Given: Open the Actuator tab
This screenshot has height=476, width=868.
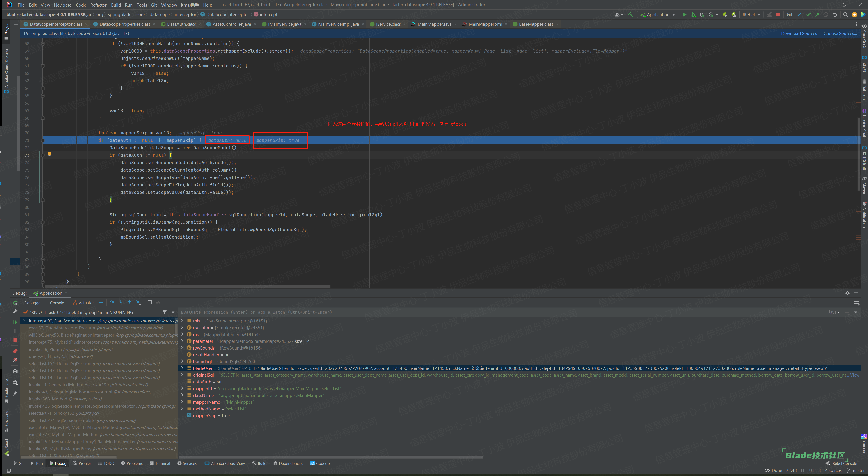Looking at the screenshot, I should pos(83,303).
